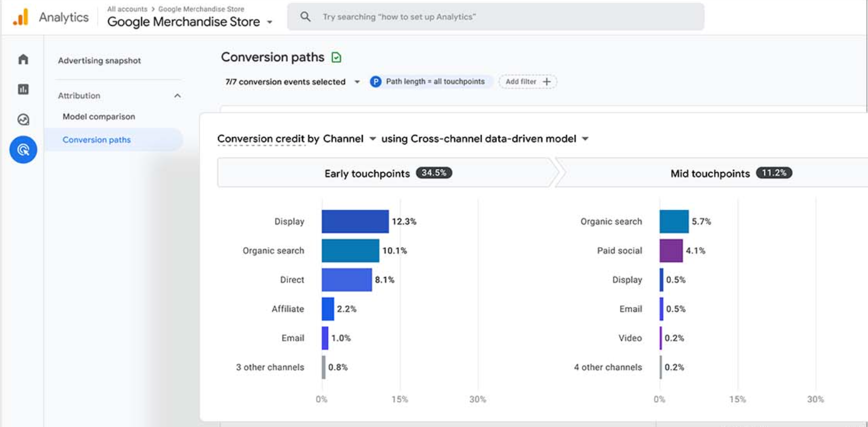868x427 pixels.
Task: Click the plus icon in Add filter
Action: (546, 82)
